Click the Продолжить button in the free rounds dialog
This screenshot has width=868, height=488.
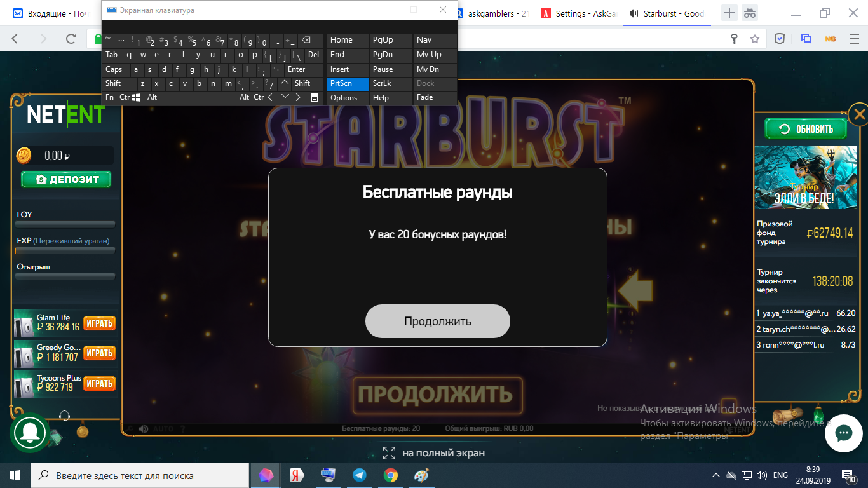(x=437, y=321)
